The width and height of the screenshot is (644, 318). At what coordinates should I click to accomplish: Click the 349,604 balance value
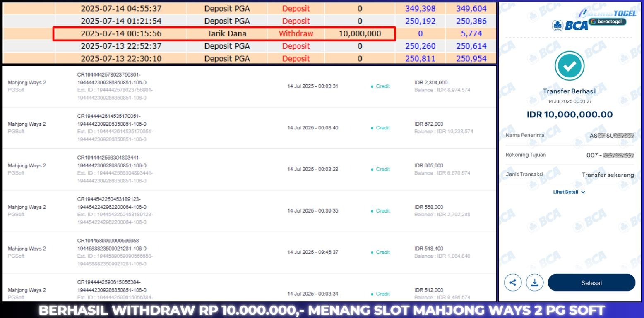471,9
